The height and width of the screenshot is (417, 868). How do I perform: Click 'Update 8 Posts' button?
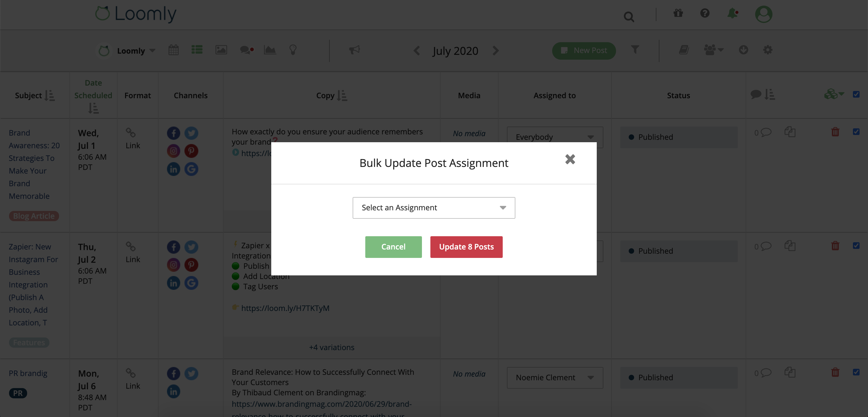point(466,247)
